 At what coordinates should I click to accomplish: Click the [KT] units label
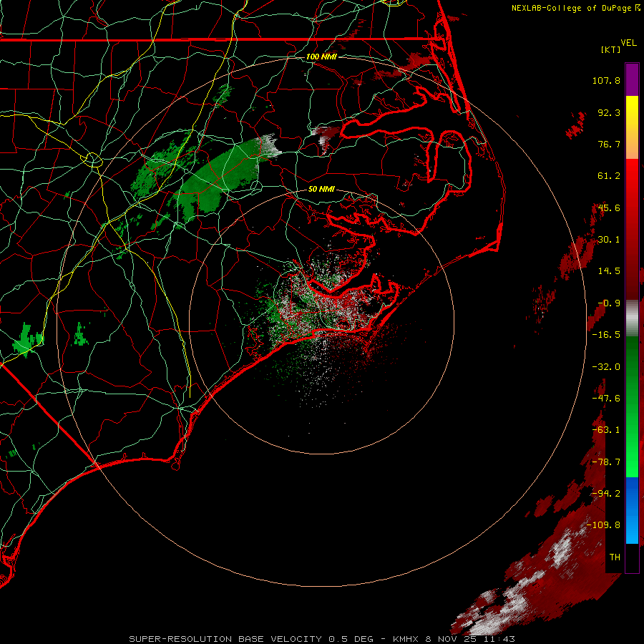pyautogui.click(x=610, y=49)
